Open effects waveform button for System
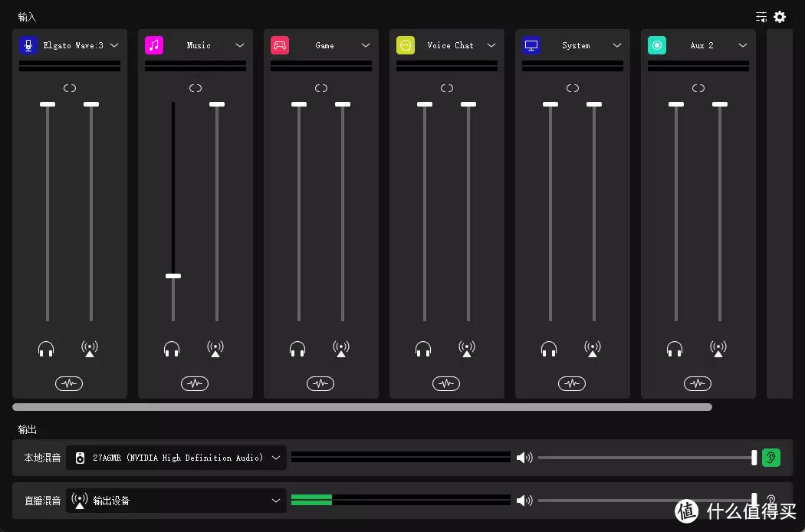805x532 pixels. click(572, 383)
